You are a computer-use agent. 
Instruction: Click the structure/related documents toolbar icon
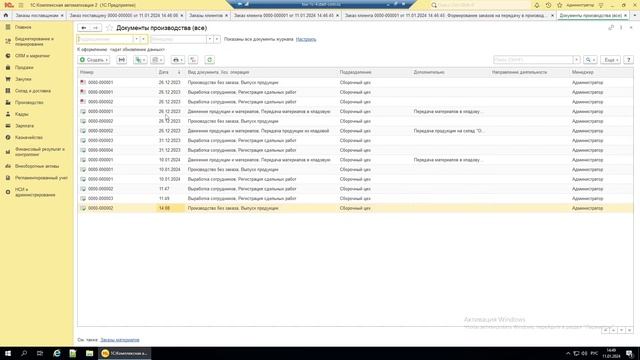(x=193, y=60)
